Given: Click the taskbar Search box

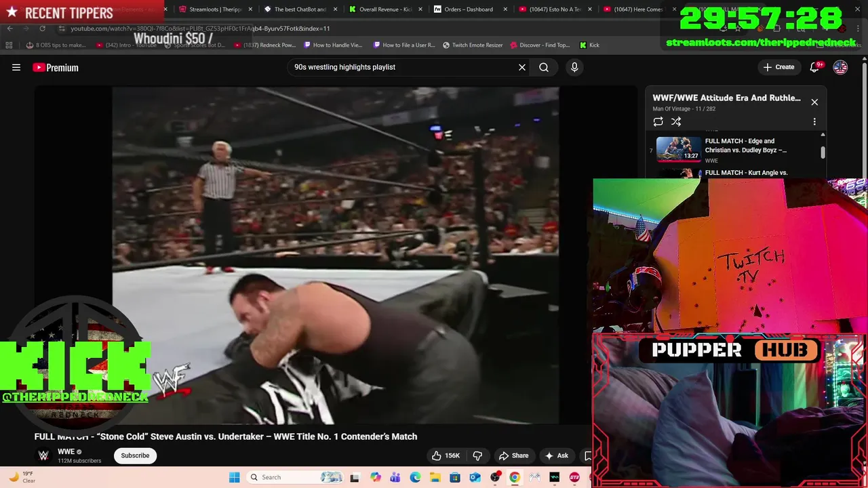Looking at the screenshot, I should coord(296,477).
